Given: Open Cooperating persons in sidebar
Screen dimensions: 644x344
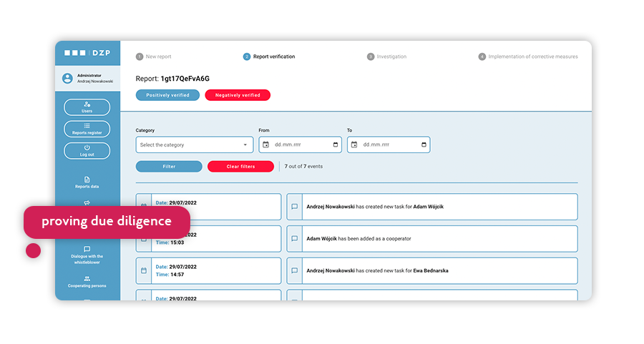Looking at the screenshot, I should point(87,282).
